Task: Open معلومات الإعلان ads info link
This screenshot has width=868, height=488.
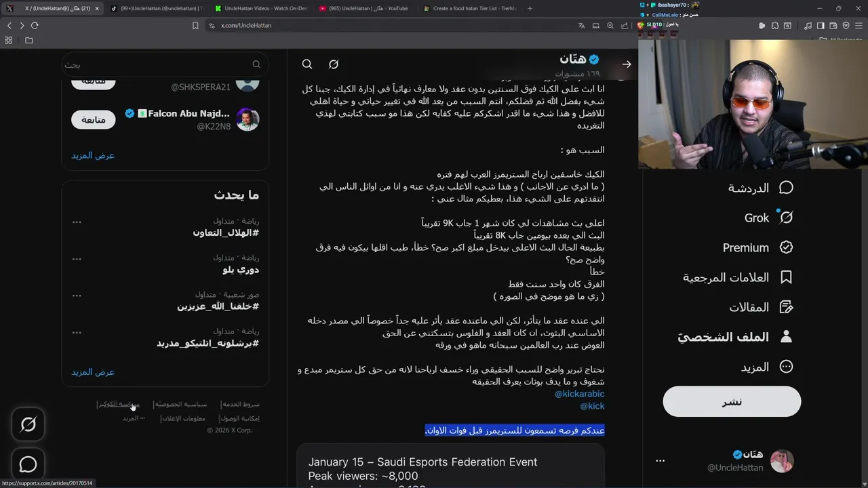Action: point(183,418)
